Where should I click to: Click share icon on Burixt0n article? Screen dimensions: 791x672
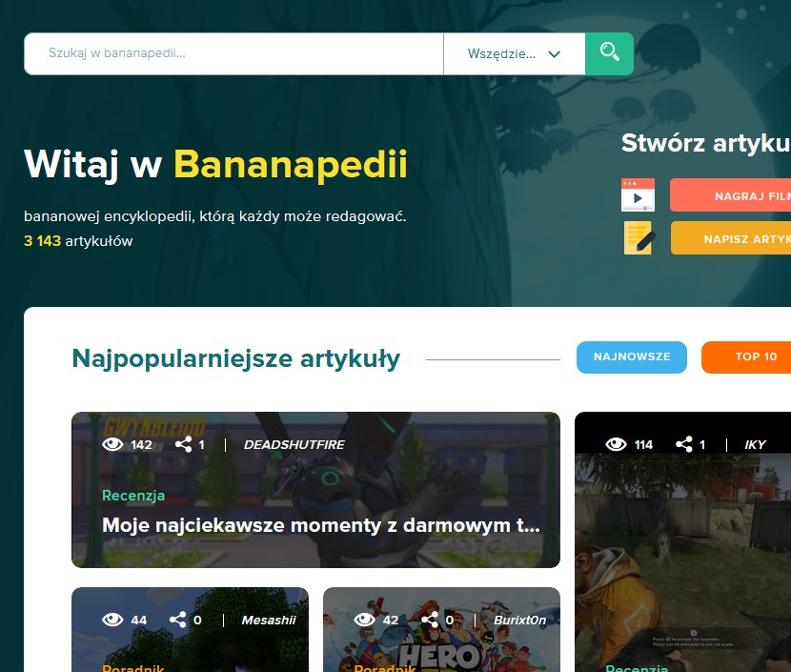[x=430, y=620]
